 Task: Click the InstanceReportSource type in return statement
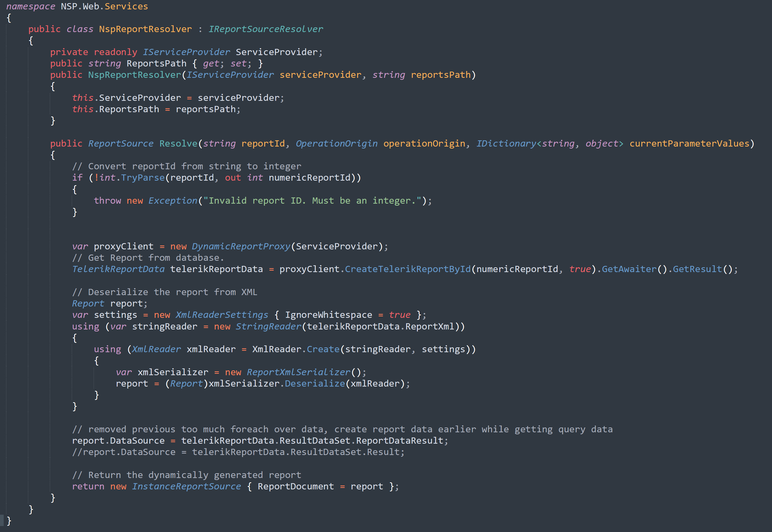pos(186,486)
